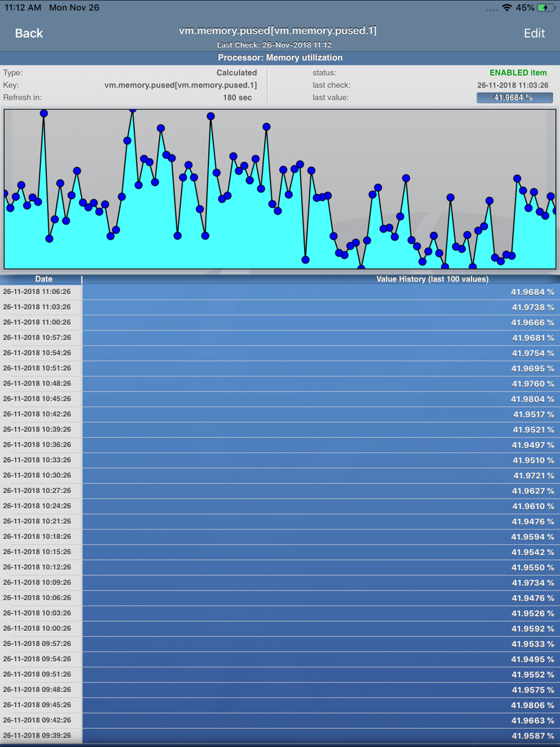
Task: Select row dated 26-11-2018 10:54:26
Action: click(x=280, y=353)
